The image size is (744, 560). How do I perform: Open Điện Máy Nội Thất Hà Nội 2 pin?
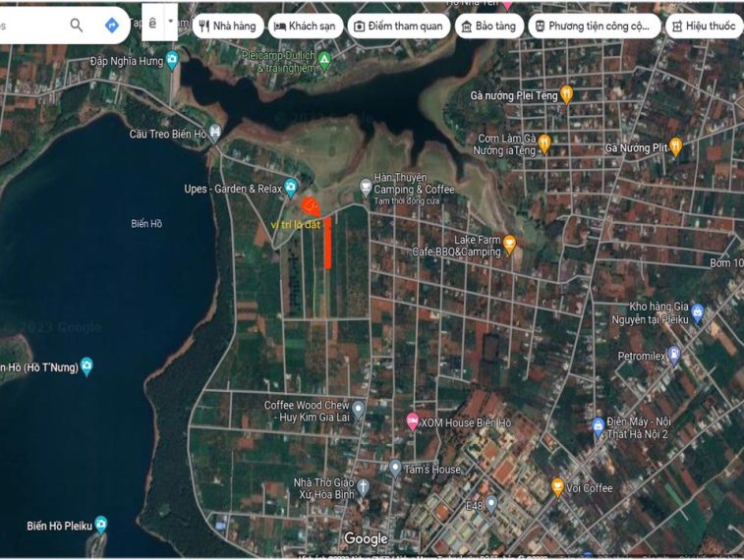598,426
